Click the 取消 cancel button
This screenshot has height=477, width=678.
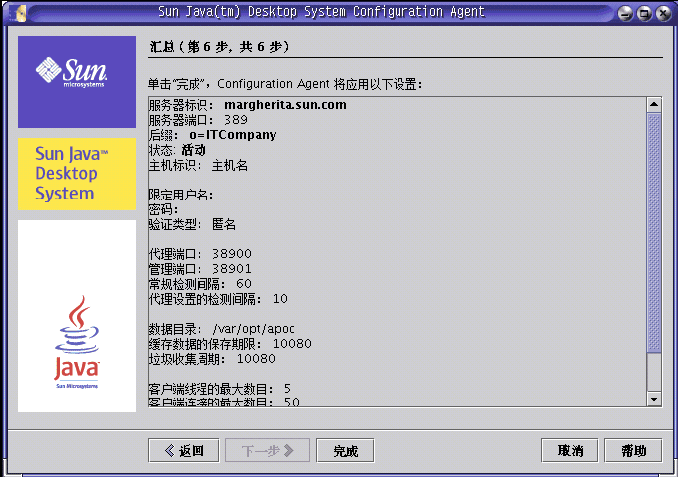[x=569, y=451]
